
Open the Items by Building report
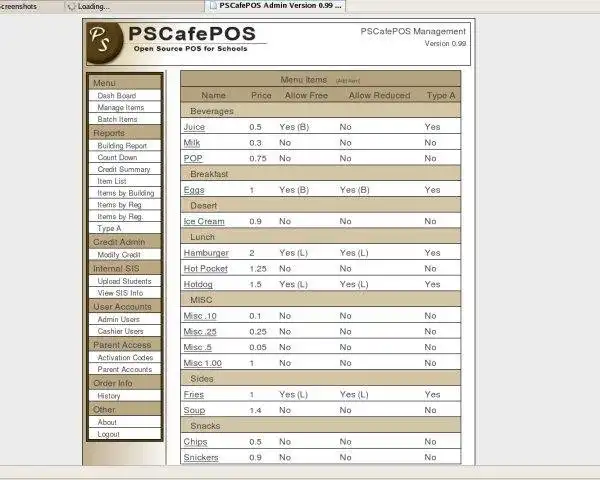pyautogui.click(x=125, y=193)
